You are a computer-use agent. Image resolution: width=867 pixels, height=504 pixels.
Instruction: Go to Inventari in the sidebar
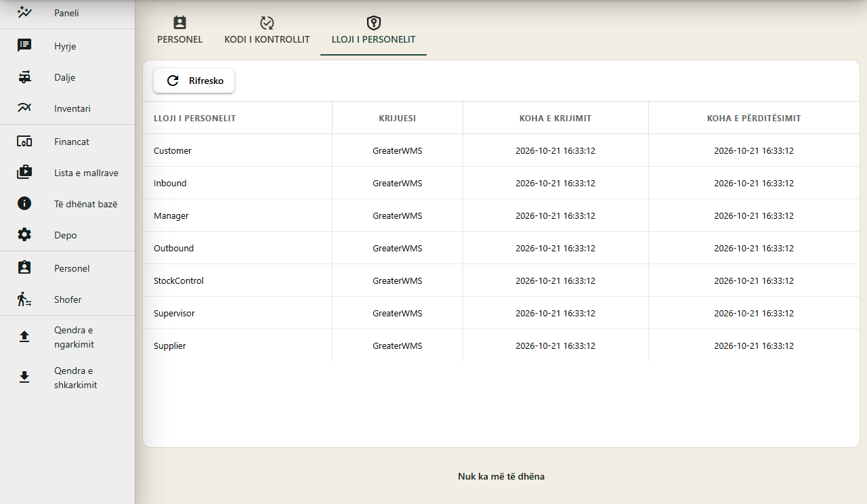click(x=67, y=108)
